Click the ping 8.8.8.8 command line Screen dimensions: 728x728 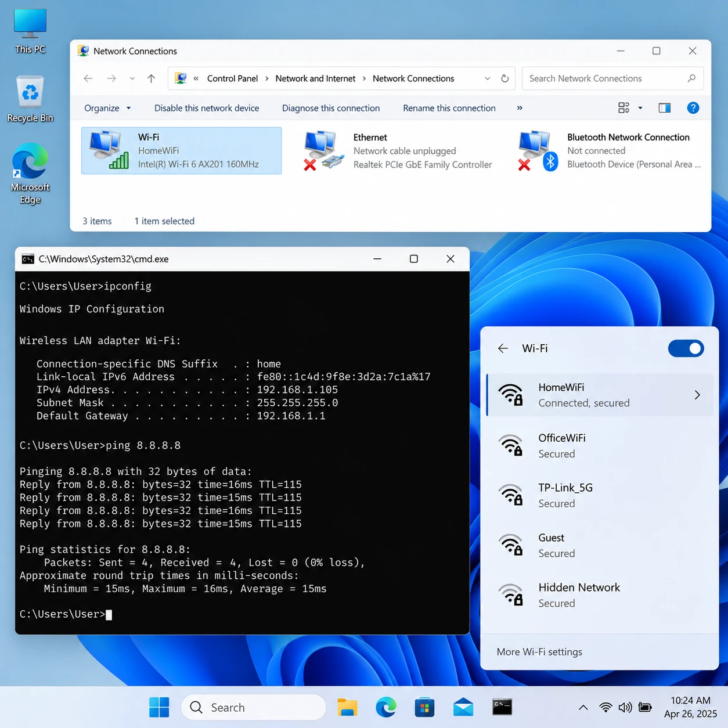pos(100,445)
